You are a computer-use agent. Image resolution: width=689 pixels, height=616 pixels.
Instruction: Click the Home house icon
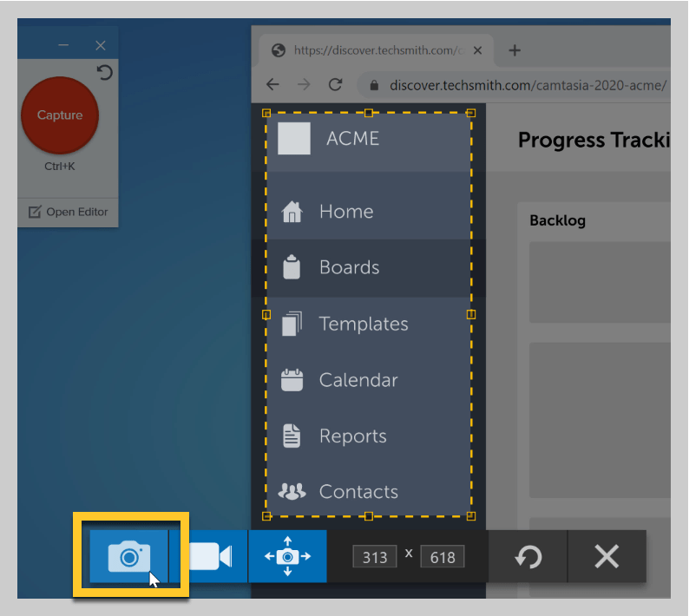pyautogui.click(x=292, y=212)
